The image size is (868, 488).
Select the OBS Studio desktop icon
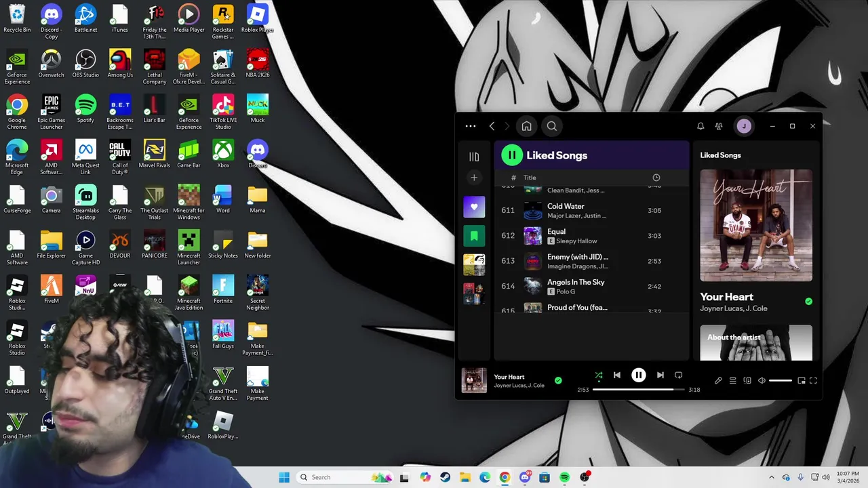tap(85, 64)
